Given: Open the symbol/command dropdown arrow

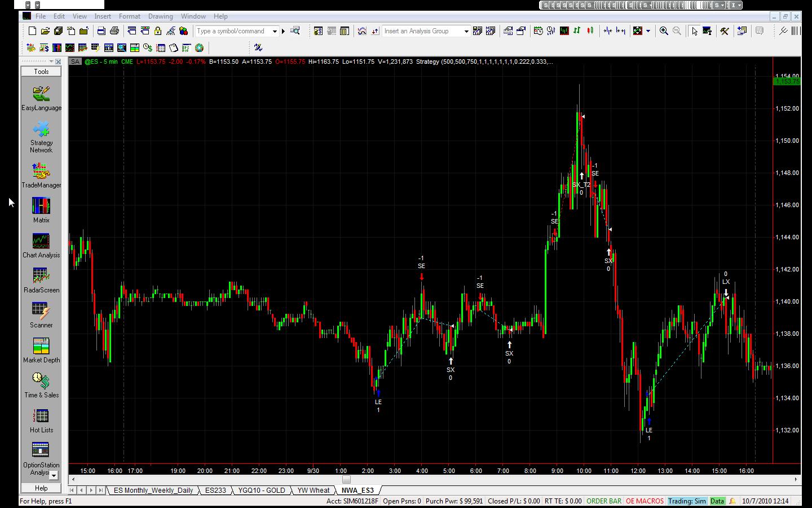Looking at the screenshot, I should pyautogui.click(x=275, y=31).
